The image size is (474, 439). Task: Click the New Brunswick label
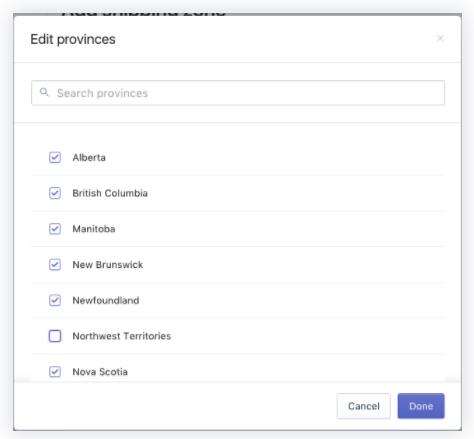point(108,265)
